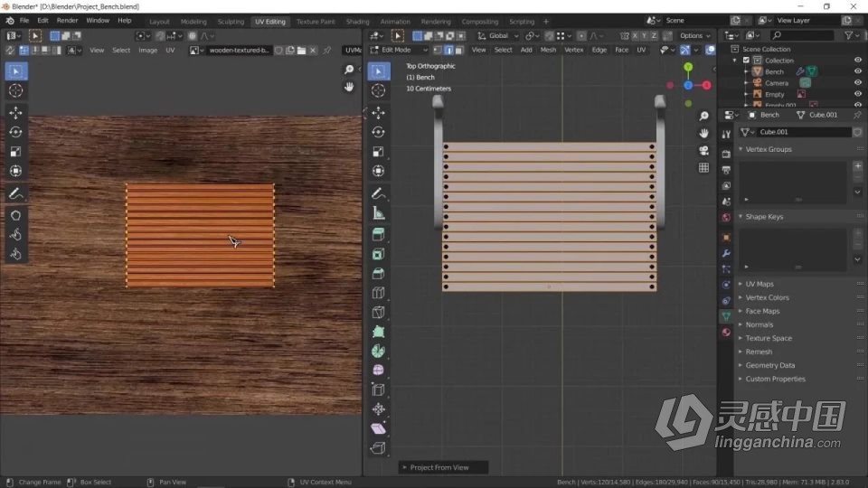Switch to the Shading workspace tab
868x488 pixels.
pos(358,22)
